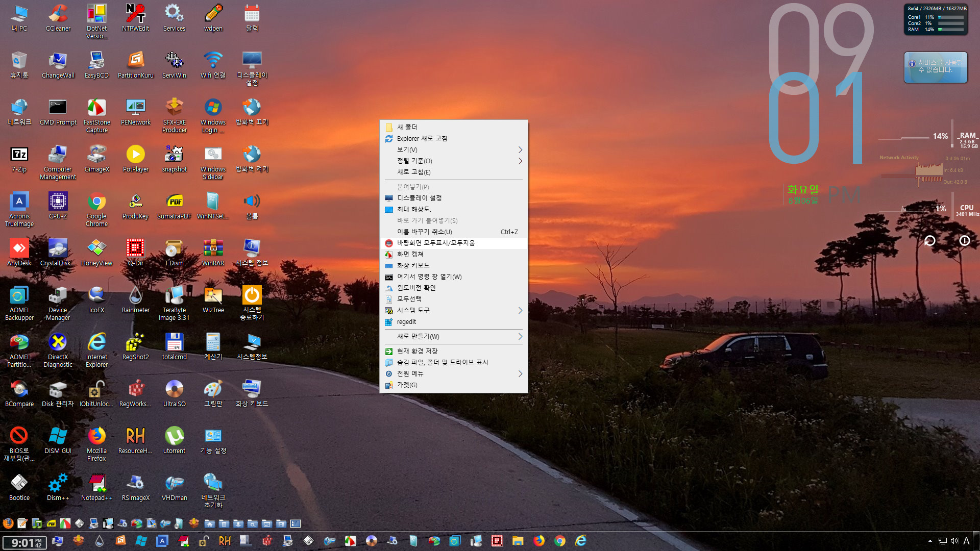
Task: Select the Bootice desktop icon
Action: 19,487
